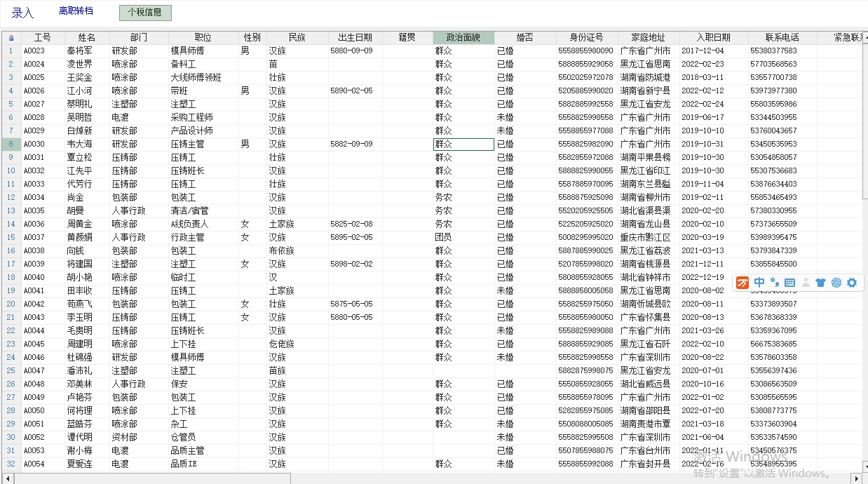Click position cell 仓管员
The width and height of the screenshot is (868, 484).
203,438
